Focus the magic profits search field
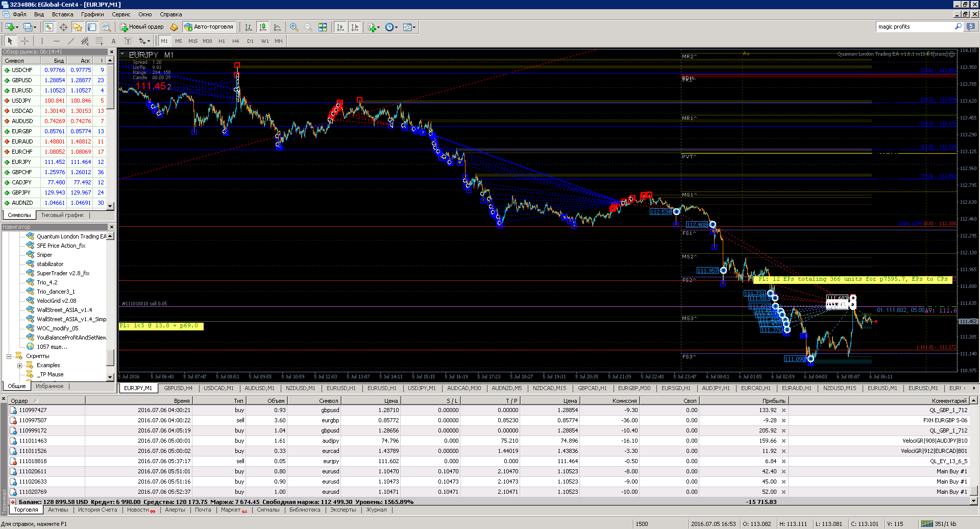The width and height of the screenshot is (980, 529). [914, 27]
